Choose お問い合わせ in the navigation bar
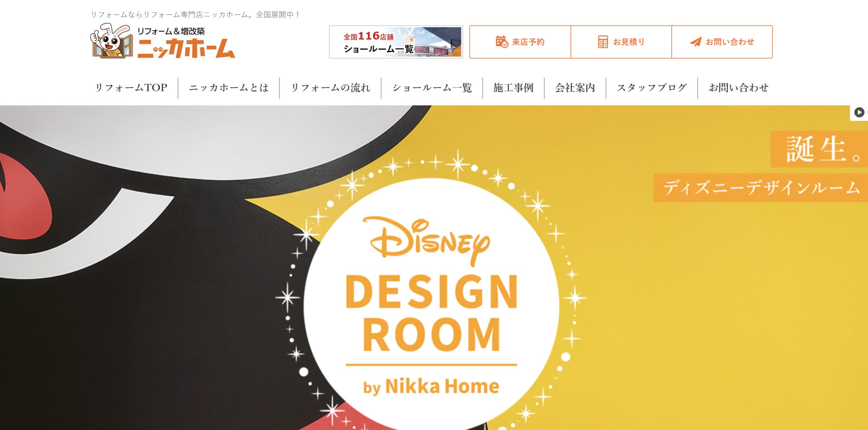 pyautogui.click(x=738, y=88)
